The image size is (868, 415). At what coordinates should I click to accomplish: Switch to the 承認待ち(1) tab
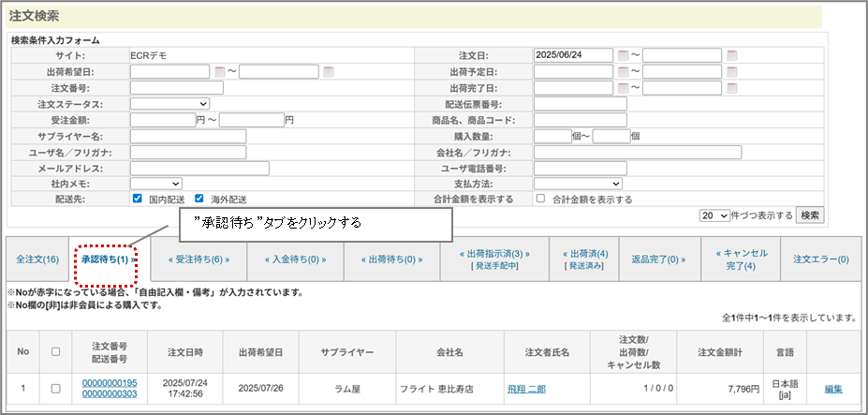click(x=104, y=259)
